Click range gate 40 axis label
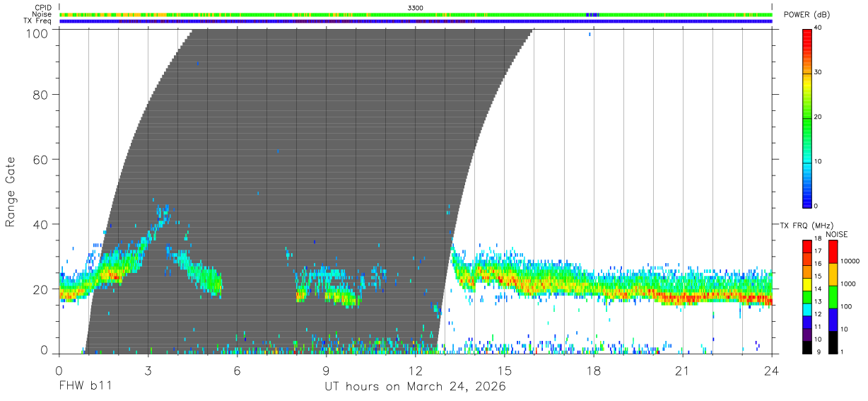868x401 pixels. point(42,224)
